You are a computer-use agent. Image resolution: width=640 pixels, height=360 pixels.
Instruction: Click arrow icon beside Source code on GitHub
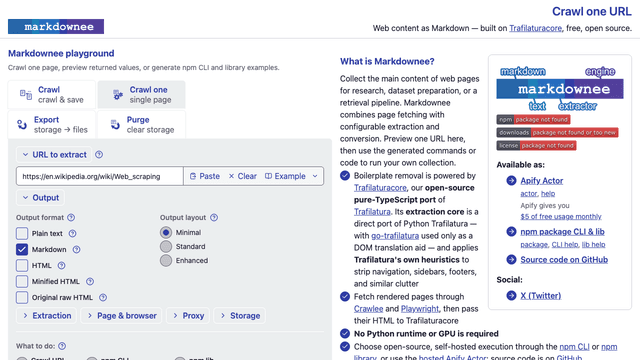(511, 260)
